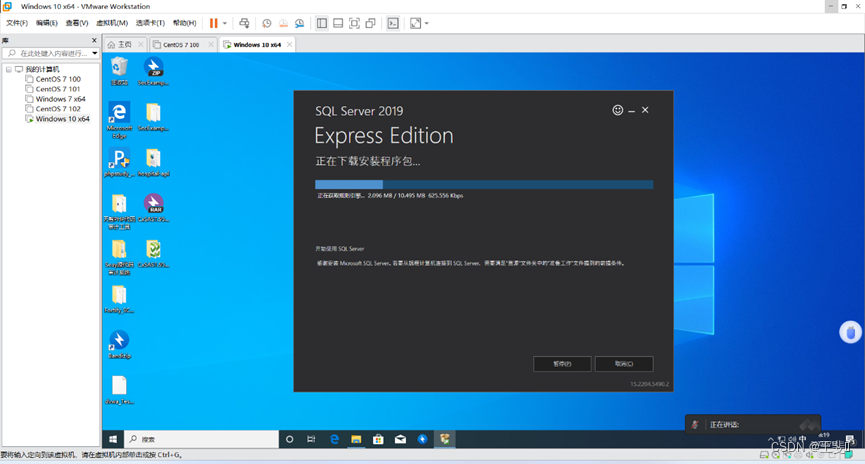Open the 选项卡(T) menu
The image size is (865, 464).
tap(150, 23)
